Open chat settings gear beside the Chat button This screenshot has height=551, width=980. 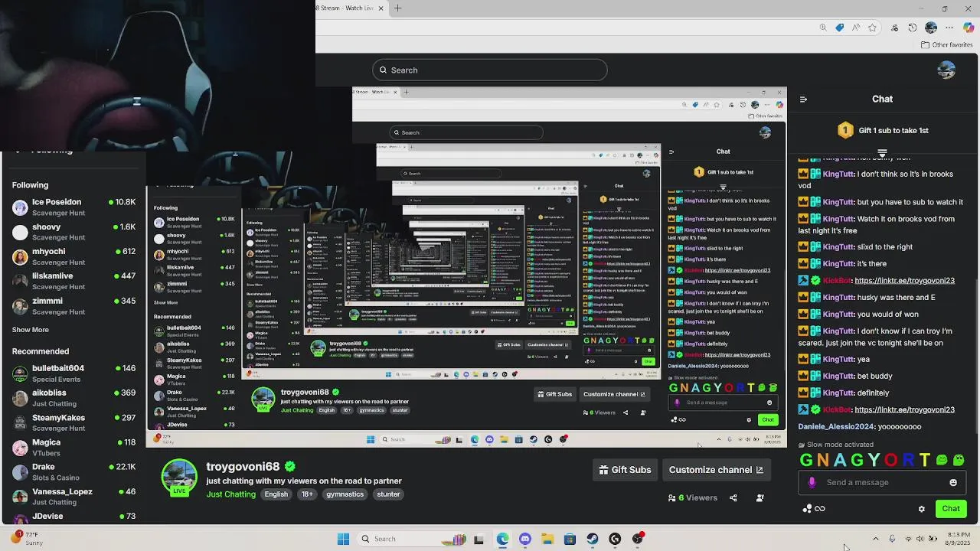click(x=922, y=509)
